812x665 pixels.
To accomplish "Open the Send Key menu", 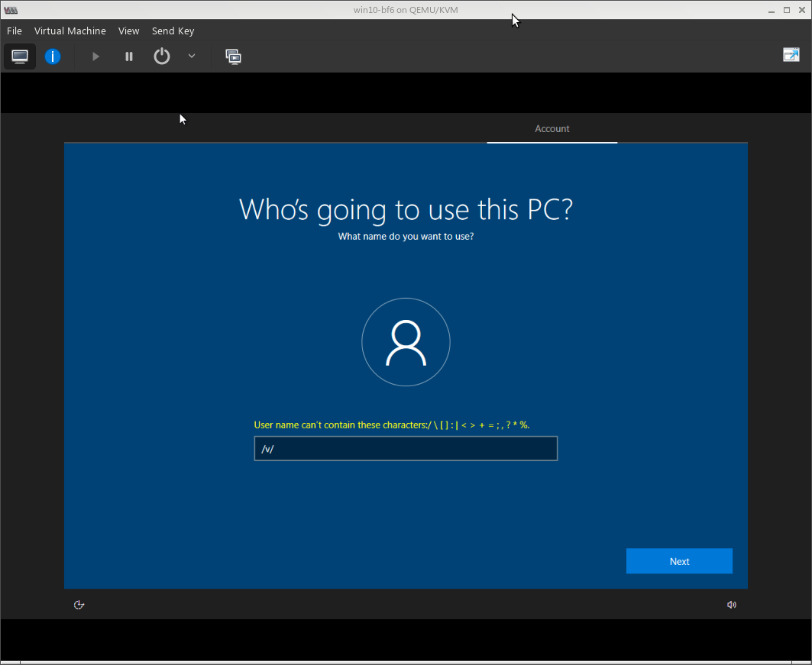I will pos(173,31).
